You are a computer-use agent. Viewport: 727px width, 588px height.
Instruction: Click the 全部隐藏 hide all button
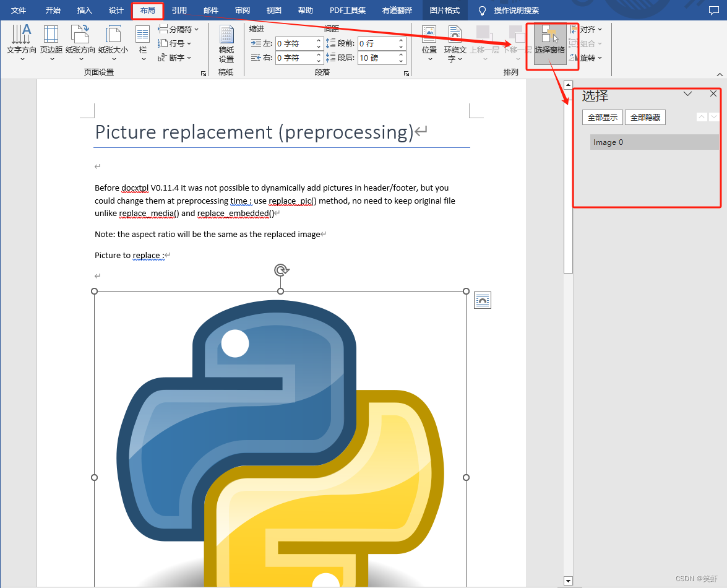coord(645,118)
